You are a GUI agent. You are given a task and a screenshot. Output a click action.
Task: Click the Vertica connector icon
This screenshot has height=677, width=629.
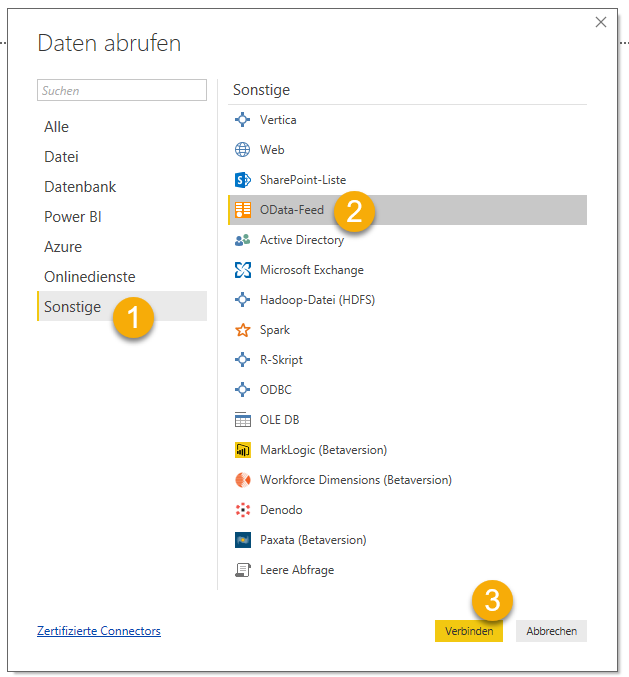point(242,120)
